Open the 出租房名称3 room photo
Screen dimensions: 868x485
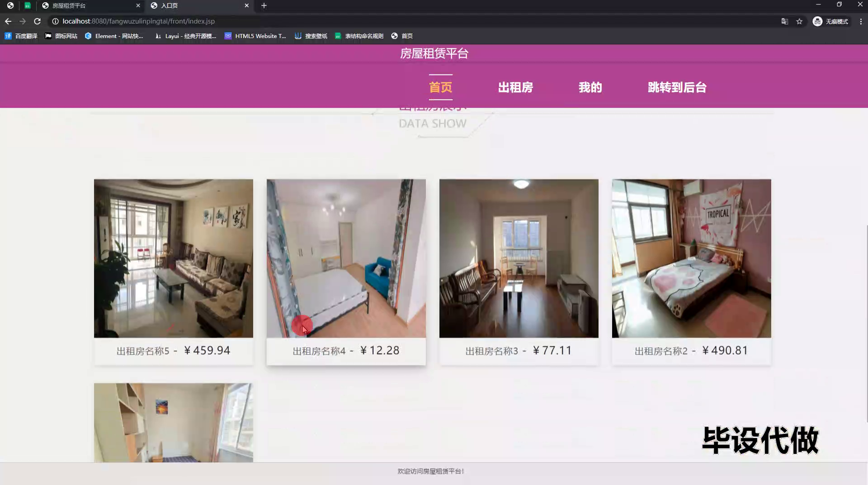[519, 258]
